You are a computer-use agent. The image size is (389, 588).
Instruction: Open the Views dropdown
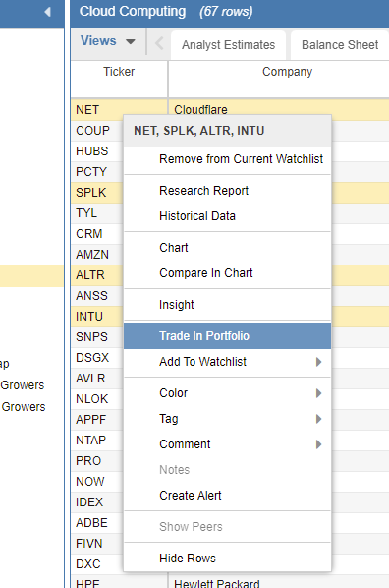click(108, 41)
